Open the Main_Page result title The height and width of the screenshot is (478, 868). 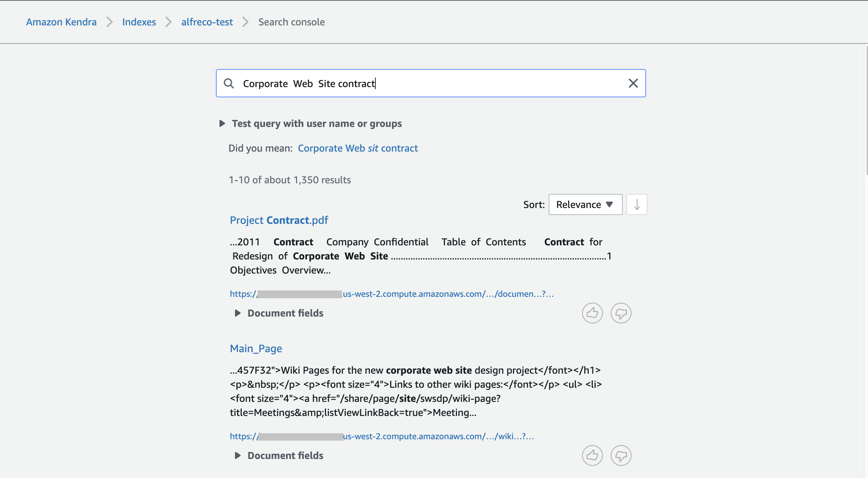coord(256,349)
